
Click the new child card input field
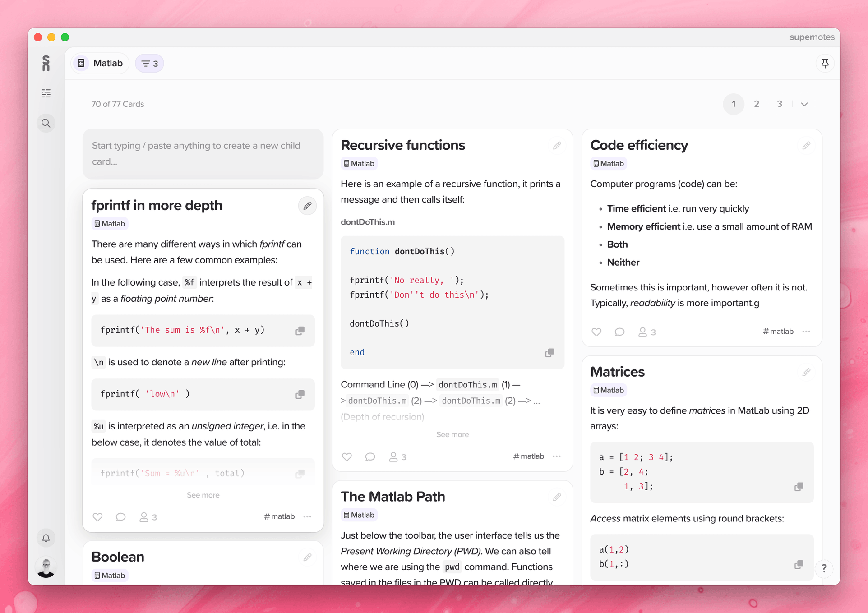point(203,153)
